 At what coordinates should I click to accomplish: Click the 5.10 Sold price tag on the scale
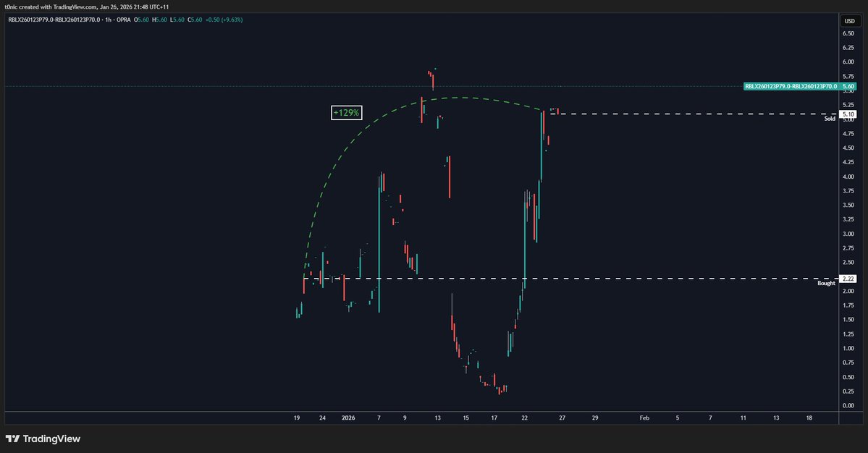point(847,114)
